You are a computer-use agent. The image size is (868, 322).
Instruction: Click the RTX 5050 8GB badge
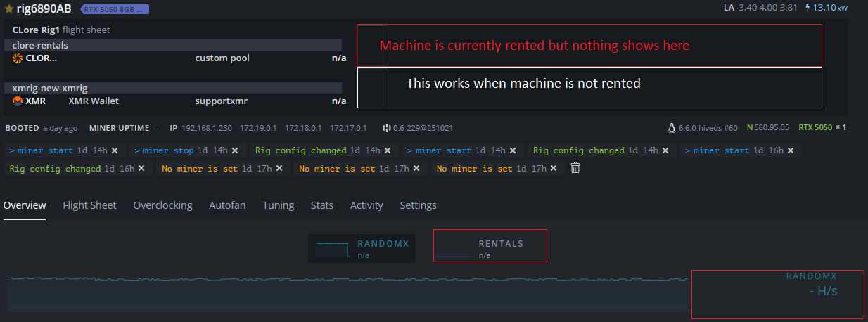point(115,10)
